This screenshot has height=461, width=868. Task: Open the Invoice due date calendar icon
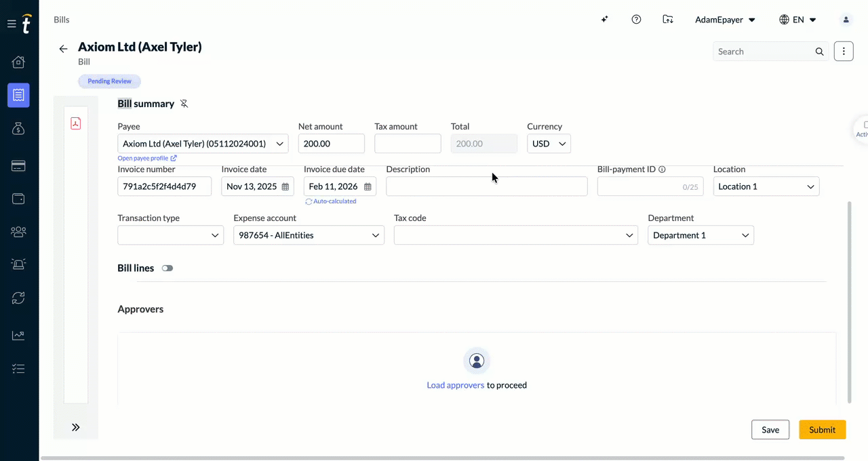[368, 186]
